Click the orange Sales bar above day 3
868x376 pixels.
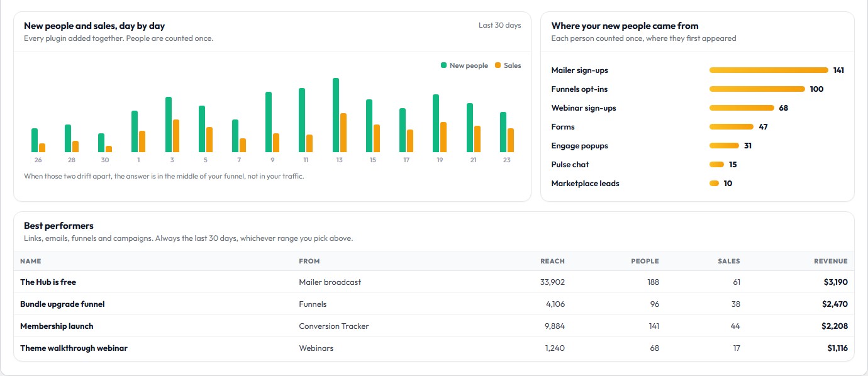(x=176, y=136)
